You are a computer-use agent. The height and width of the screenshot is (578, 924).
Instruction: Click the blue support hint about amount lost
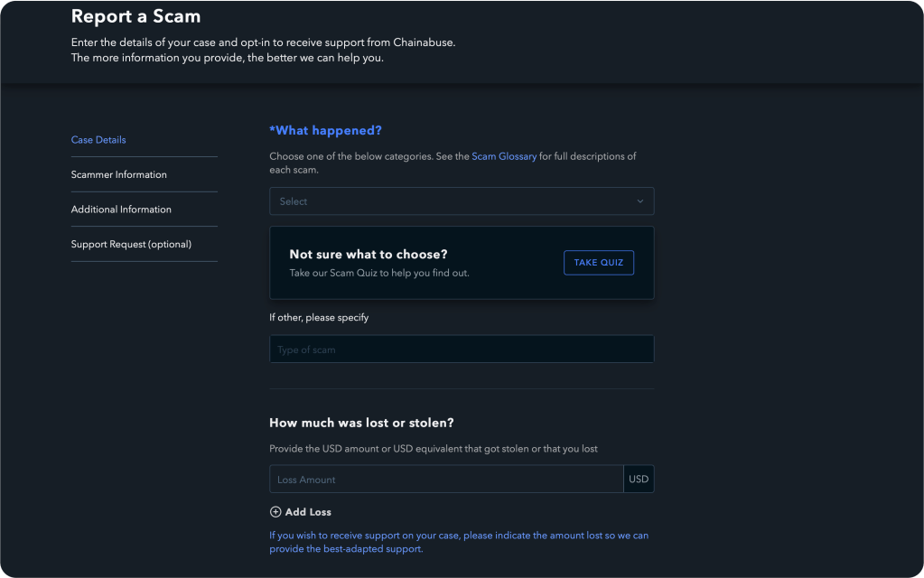point(459,542)
